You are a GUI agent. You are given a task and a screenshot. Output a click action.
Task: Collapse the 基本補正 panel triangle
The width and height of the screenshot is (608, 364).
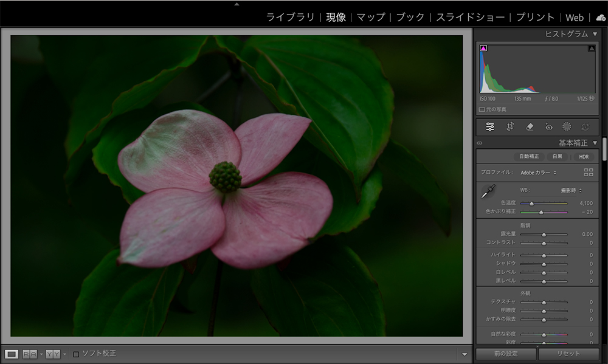point(594,142)
